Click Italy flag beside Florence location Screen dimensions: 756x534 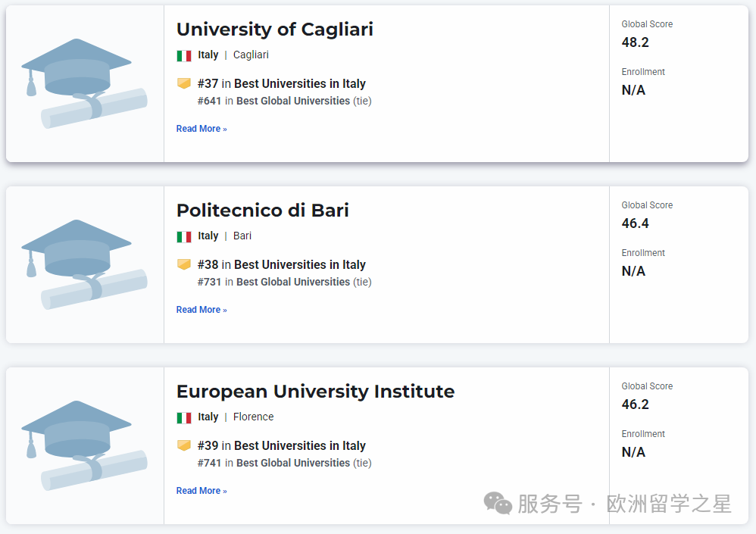coord(184,417)
